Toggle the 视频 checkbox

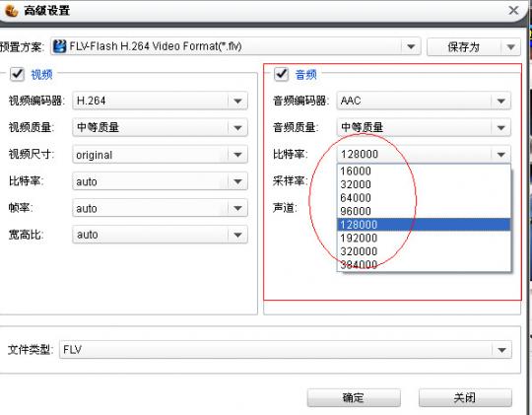point(17,74)
